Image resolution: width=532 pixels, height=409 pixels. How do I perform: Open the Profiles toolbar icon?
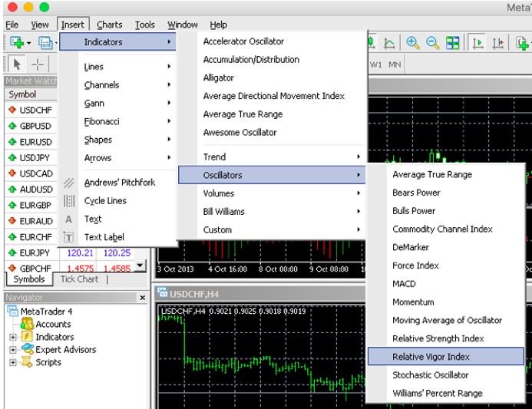45,43
